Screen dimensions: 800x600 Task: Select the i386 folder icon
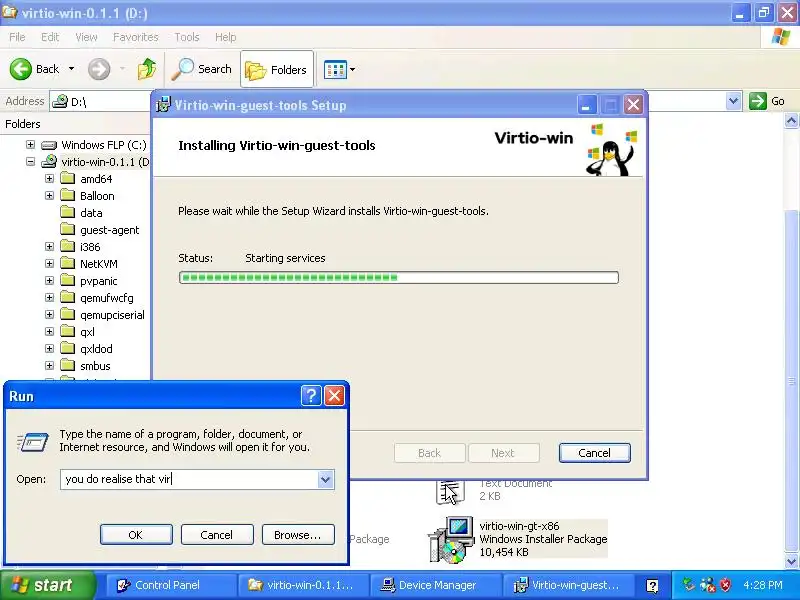(67, 246)
